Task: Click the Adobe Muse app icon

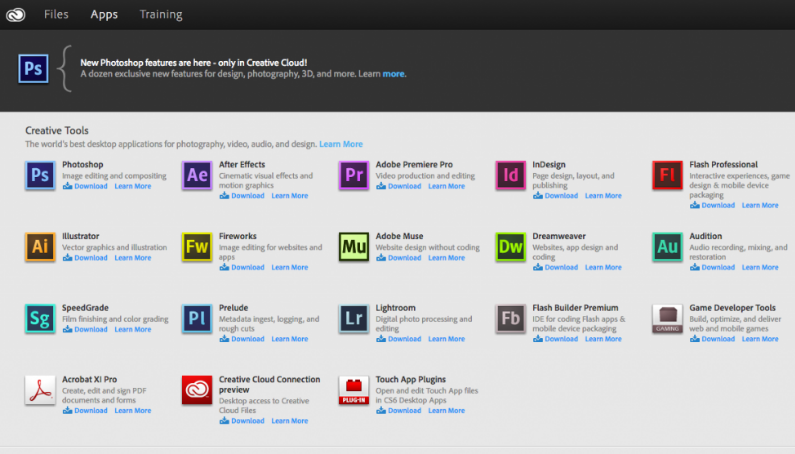Action: pyautogui.click(x=354, y=247)
